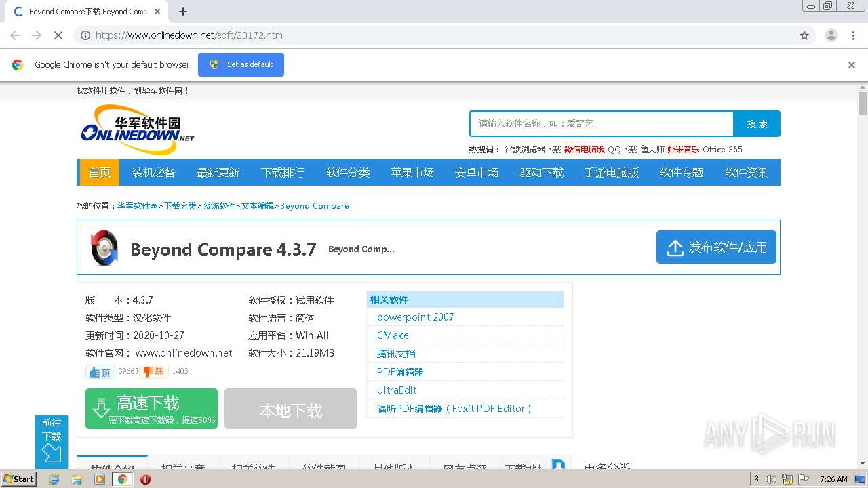Click into the software search field
This screenshot has width=868, height=488.
pos(601,123)
